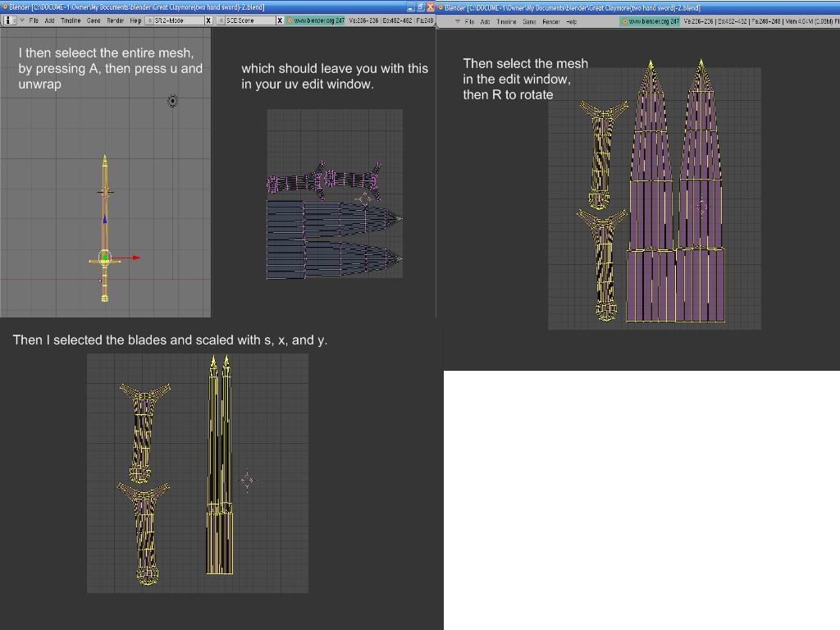
Task: Open the Help menu in left window
Action: point(135,21)
